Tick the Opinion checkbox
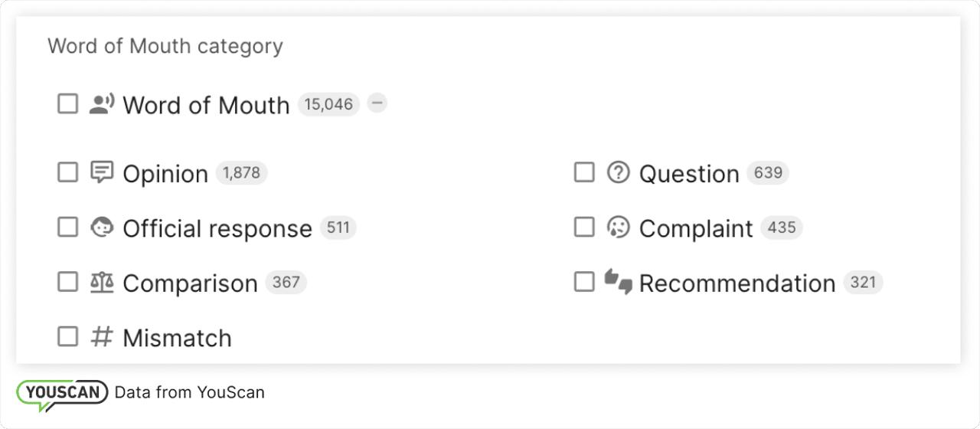The height and width of the screenshot is (429, 980). click(x=68, y=172)
